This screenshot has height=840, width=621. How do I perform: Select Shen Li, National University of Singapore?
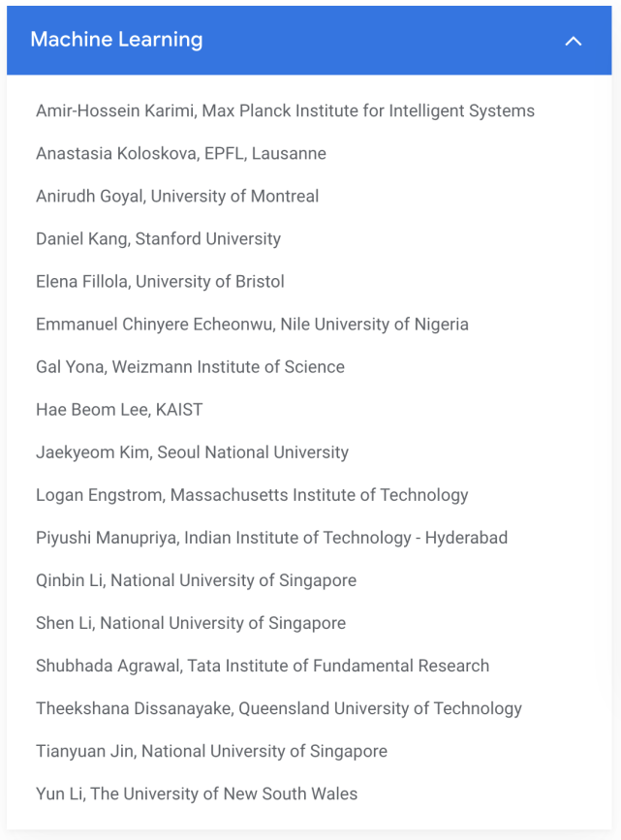tap(191, 622)
